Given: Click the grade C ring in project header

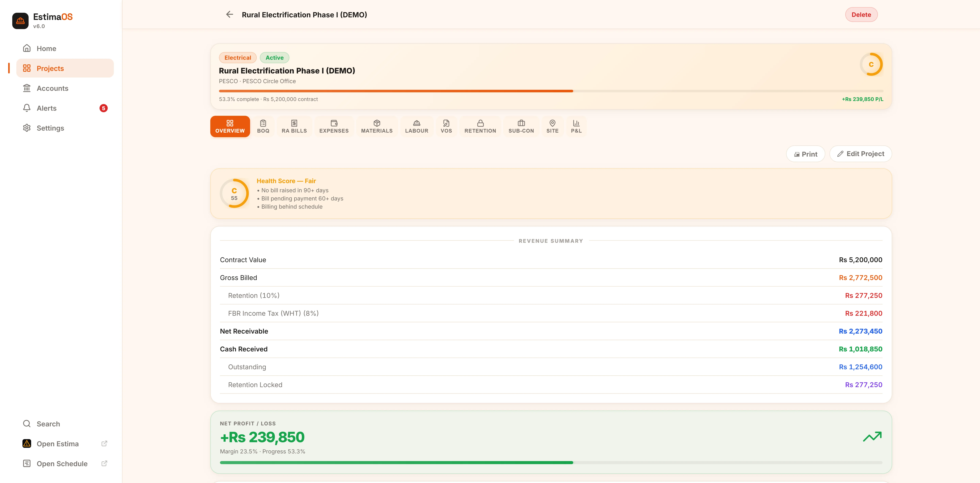Looking at the screenshot, I should tap(871, 64).
